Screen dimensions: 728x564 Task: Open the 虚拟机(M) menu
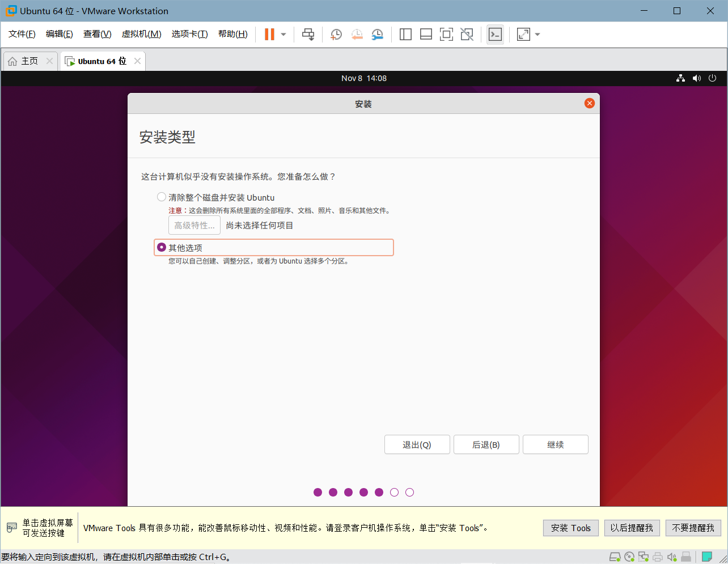(141, 34)
